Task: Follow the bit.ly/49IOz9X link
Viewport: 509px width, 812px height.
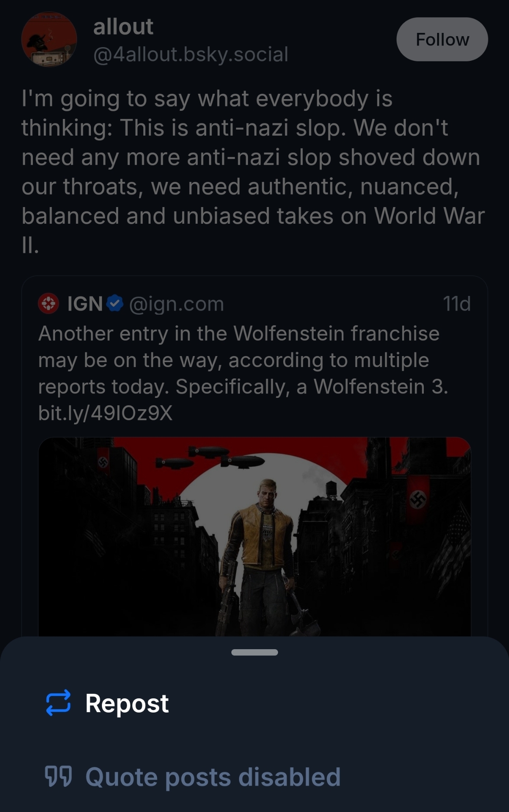Action: (x=105, y=413)
